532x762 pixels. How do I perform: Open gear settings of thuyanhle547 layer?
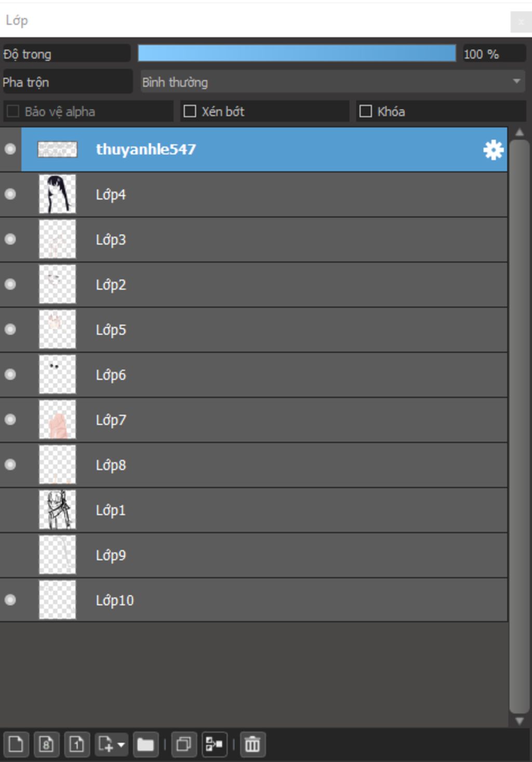tap(493, 150)
